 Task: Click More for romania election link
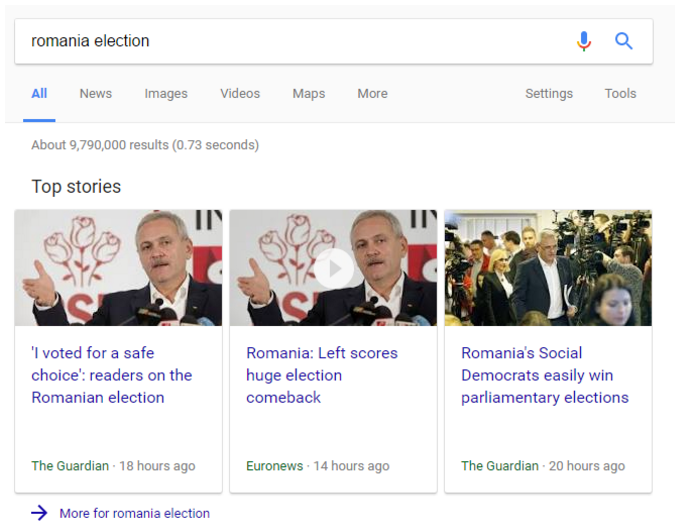(x=135, y=513)
